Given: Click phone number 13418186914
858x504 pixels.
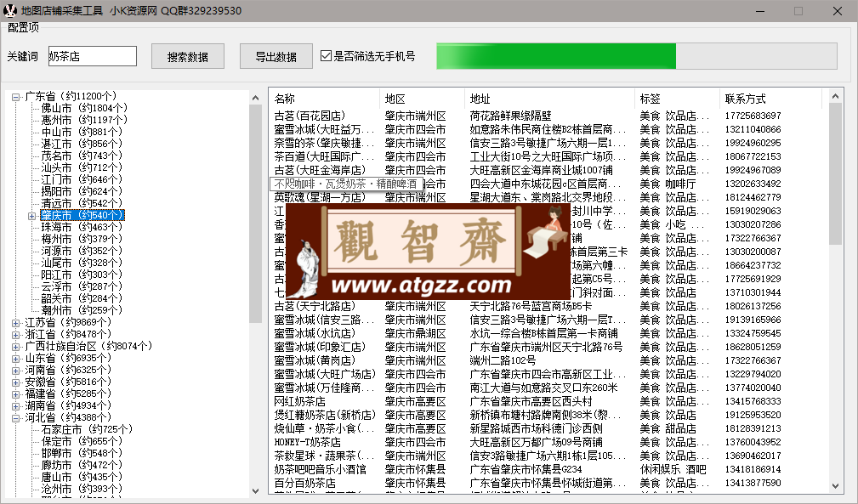Looking at the screenshot, I should [753, 469].
